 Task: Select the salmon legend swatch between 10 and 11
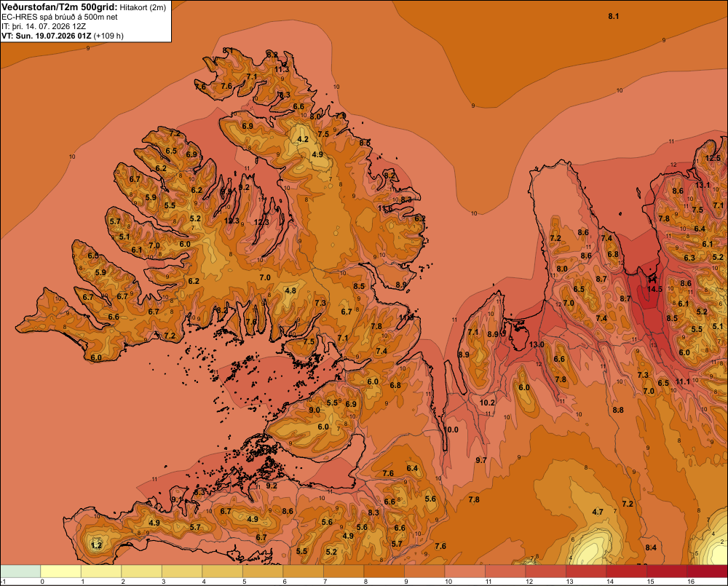(464, 571)
